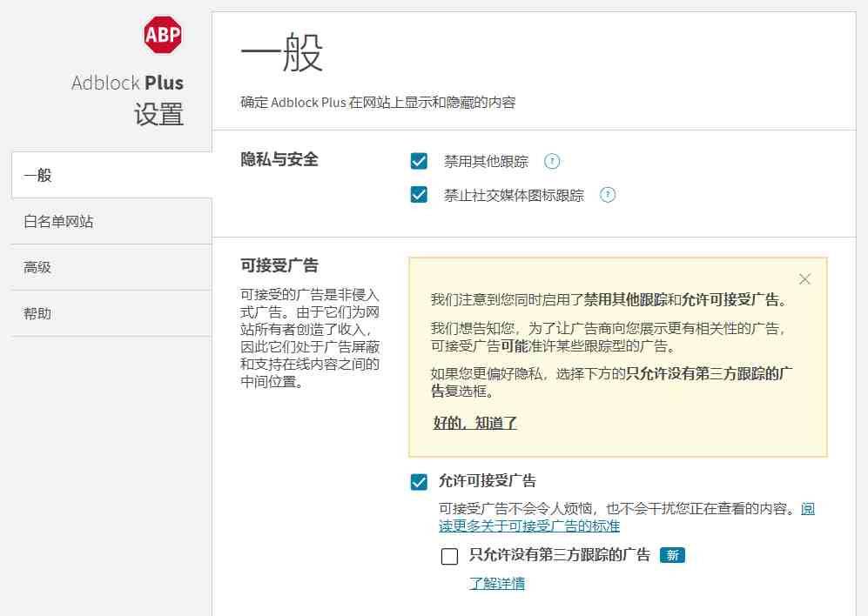Enable 只允许没有第三方跟踪的广告 checkbox

449,556
